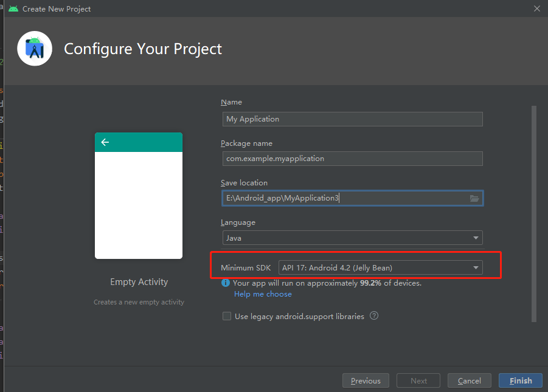Click the Package name field

pos(352,158)
